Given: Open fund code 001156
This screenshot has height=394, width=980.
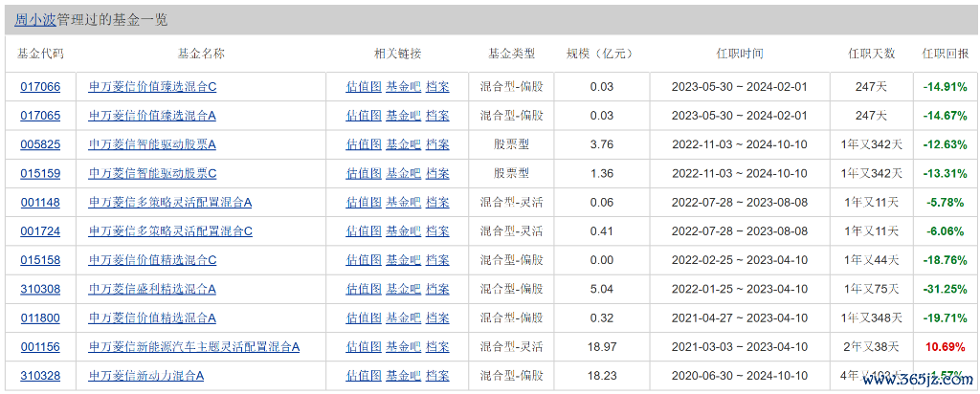Looking at the screenshot, I should (x=40, y=346).
